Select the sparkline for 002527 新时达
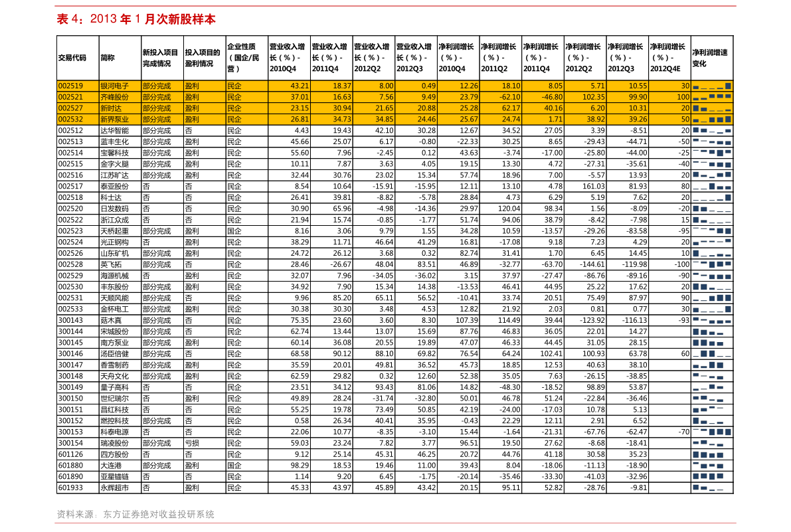This screenshot has width=791, height=532. click(711, 108)
